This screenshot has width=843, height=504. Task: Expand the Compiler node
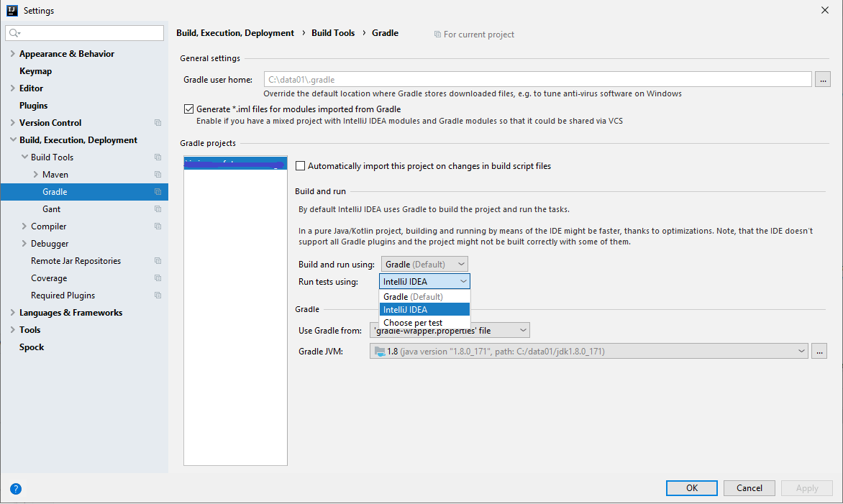[24, 226]
